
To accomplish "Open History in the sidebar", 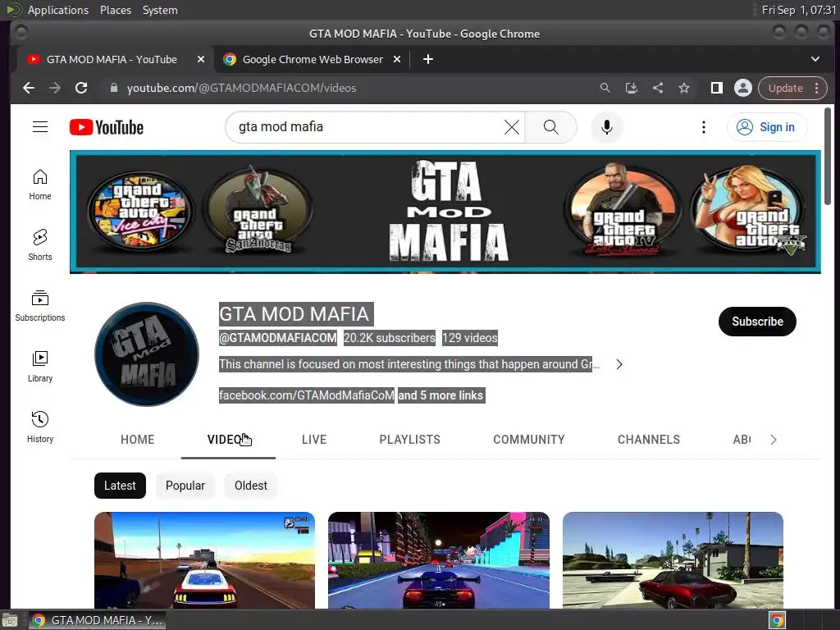I will coord(40,427).
